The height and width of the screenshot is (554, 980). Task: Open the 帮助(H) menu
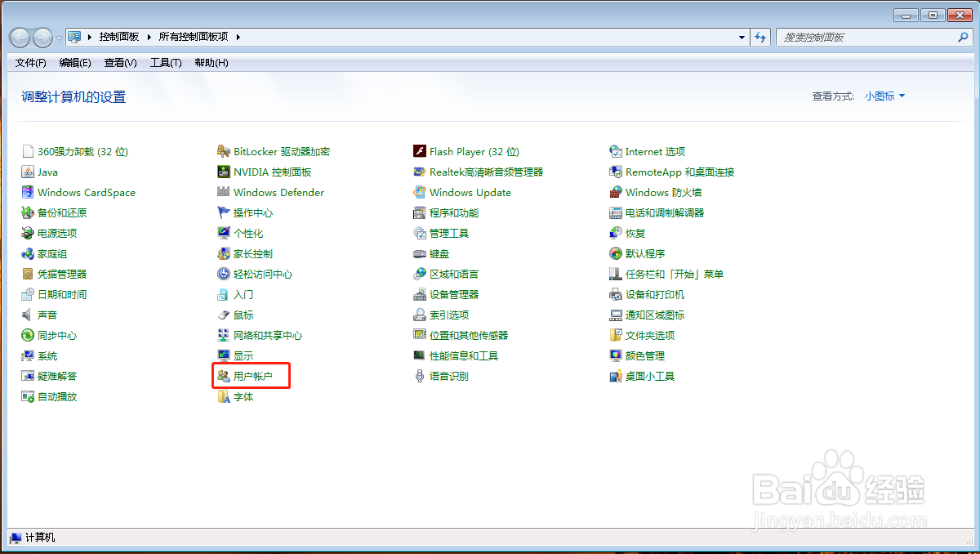coord(212,63)
